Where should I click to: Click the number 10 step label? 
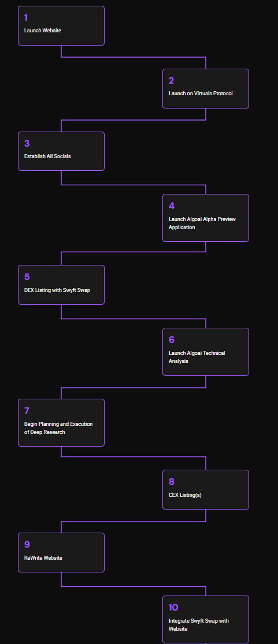[x=173, y=608]
